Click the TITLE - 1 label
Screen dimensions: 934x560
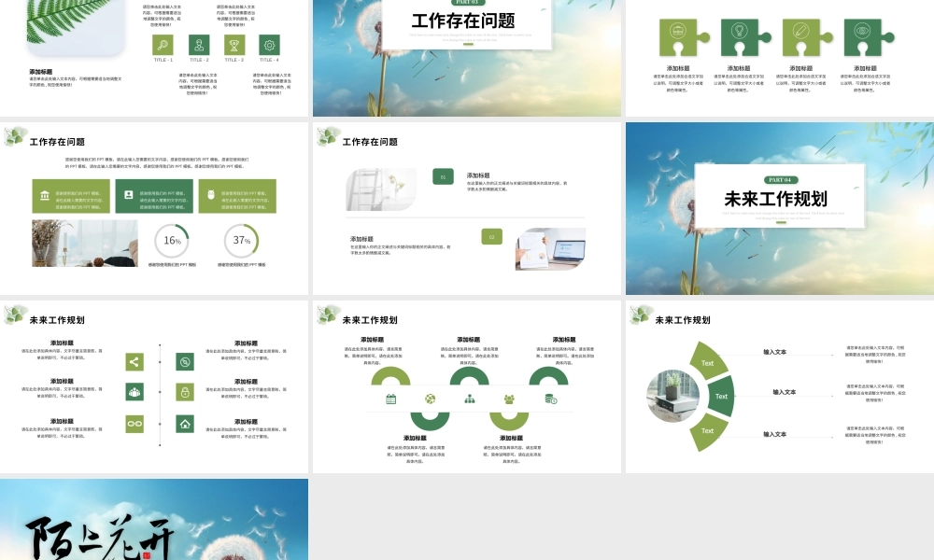[163, 60]
